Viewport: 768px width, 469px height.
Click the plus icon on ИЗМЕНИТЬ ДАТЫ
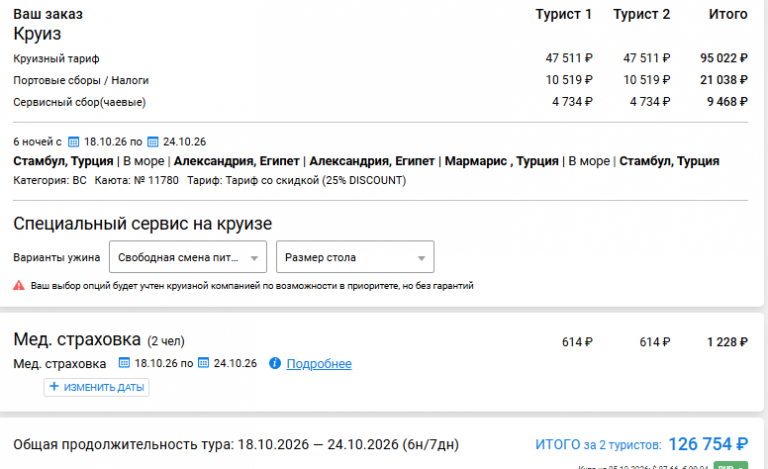[x=54, y=387]
